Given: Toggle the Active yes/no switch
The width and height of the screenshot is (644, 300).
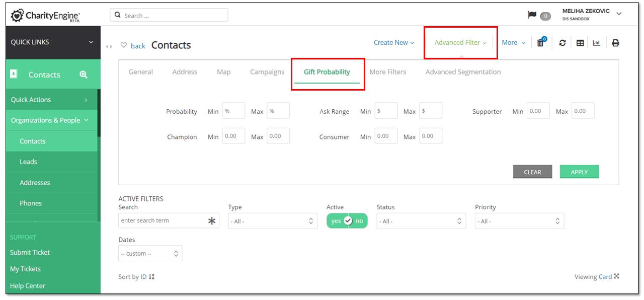Looking at the screenshot, I should pyautogui.click(x=347, y=221).
